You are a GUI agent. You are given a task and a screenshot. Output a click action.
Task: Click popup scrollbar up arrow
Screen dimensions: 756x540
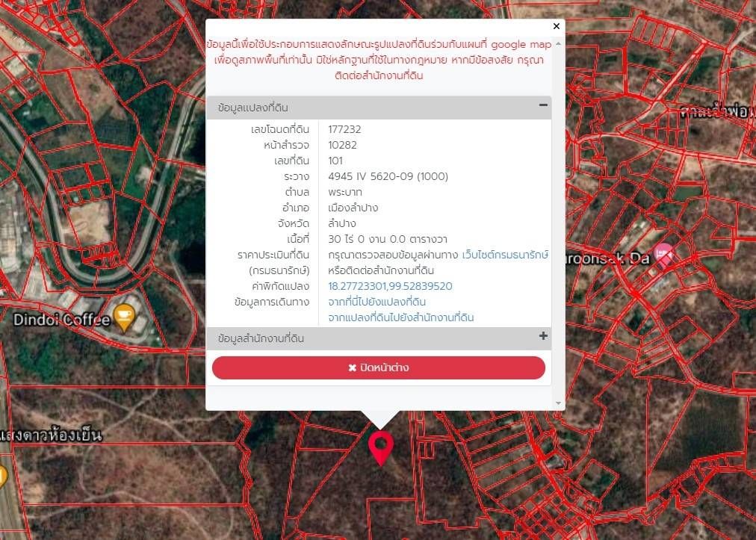tap(558, 44)
